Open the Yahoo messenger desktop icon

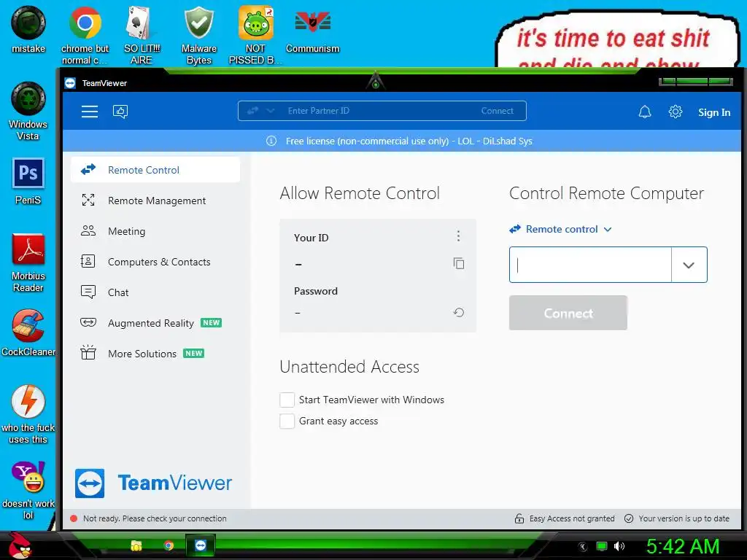click(x=28, y=491)
